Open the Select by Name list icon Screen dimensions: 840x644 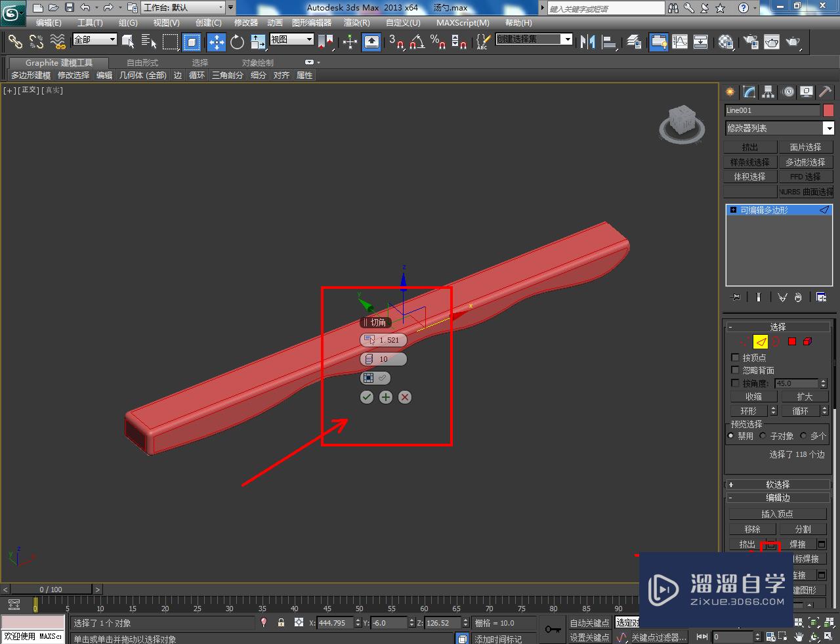(149, 42)
